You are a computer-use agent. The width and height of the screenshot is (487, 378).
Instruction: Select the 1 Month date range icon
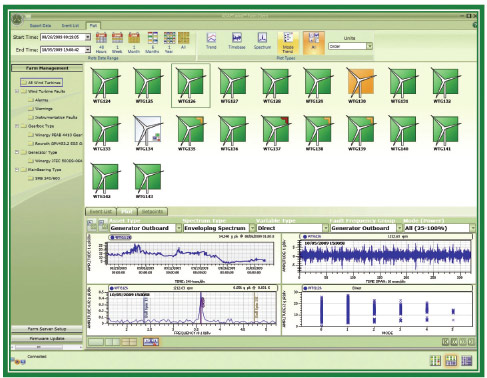click(x=134, y=42)
